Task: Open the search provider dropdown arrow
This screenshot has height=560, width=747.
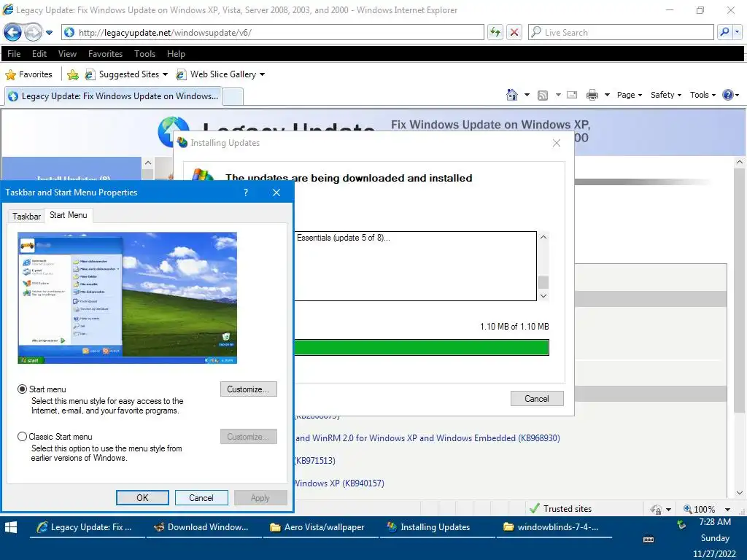Action: pyautogui.click(x=738, y=32)
